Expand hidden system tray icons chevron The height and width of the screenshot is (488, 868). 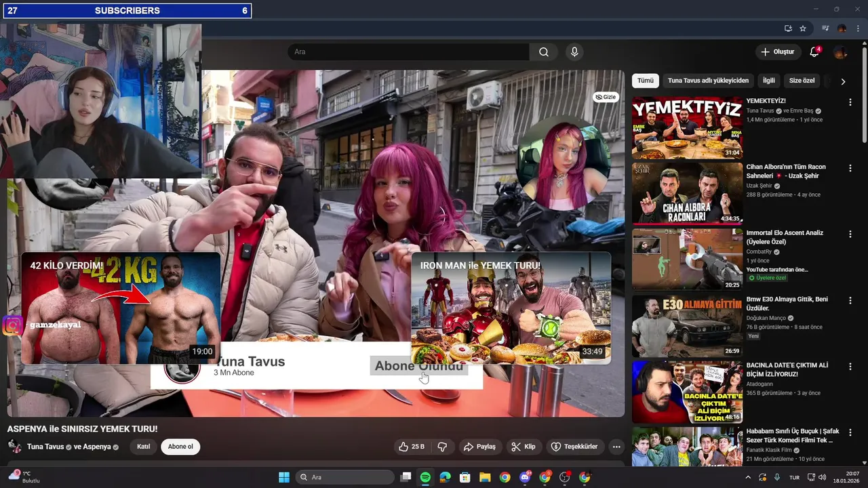tap(748, 478)
